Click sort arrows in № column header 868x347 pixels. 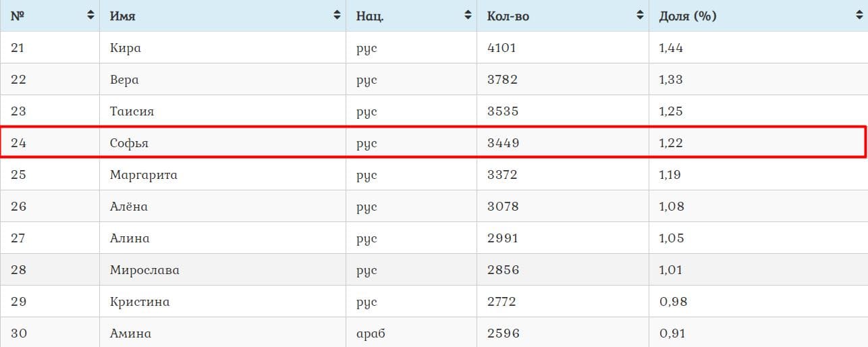(x=90, y=16)
